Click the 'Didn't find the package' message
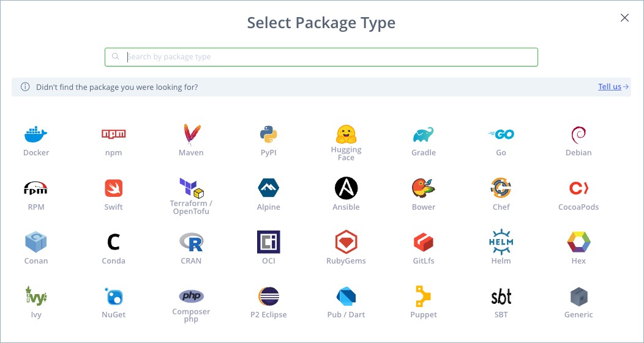 pyautogui.click(x=117, y=87)
